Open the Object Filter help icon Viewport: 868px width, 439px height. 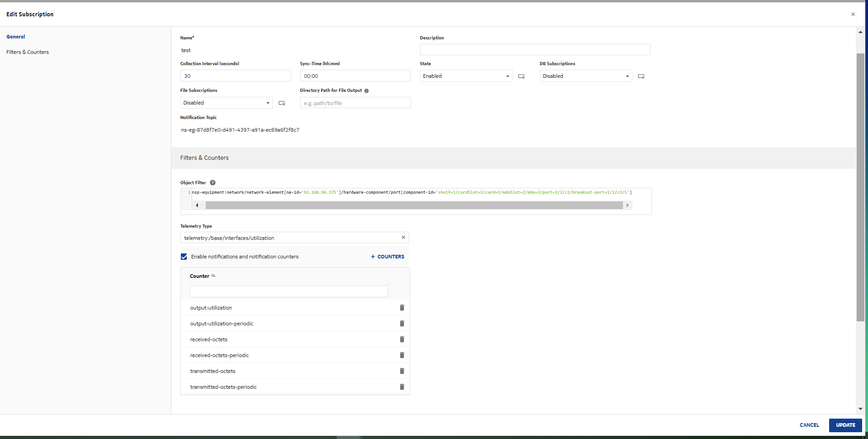212,183
